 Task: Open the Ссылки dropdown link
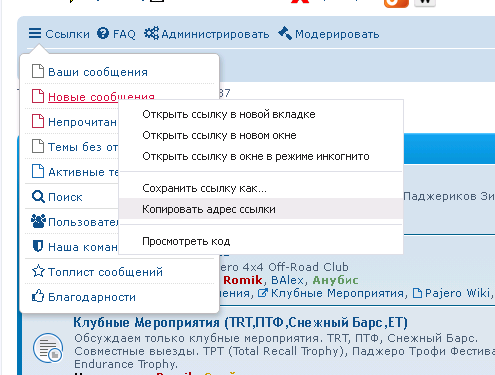(x=67, y=34)
